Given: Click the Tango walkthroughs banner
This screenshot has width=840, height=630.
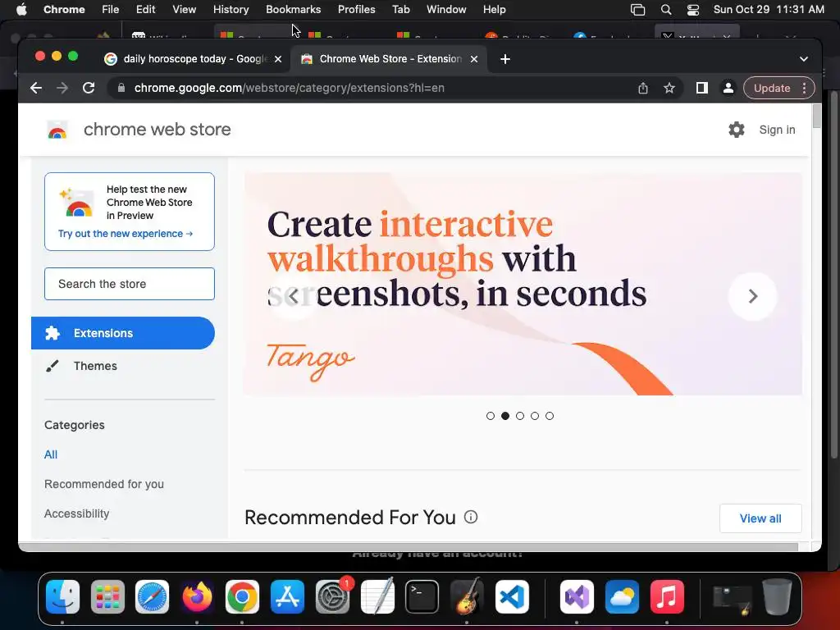Looking at the screenshot, I should tap(523, 284).
